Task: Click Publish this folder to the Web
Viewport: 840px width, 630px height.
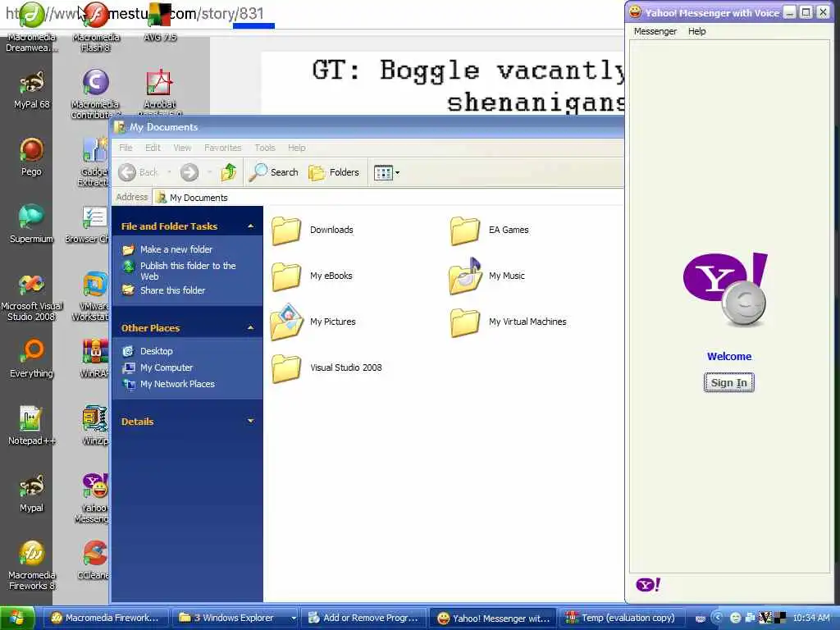Action: coord(188,271)
